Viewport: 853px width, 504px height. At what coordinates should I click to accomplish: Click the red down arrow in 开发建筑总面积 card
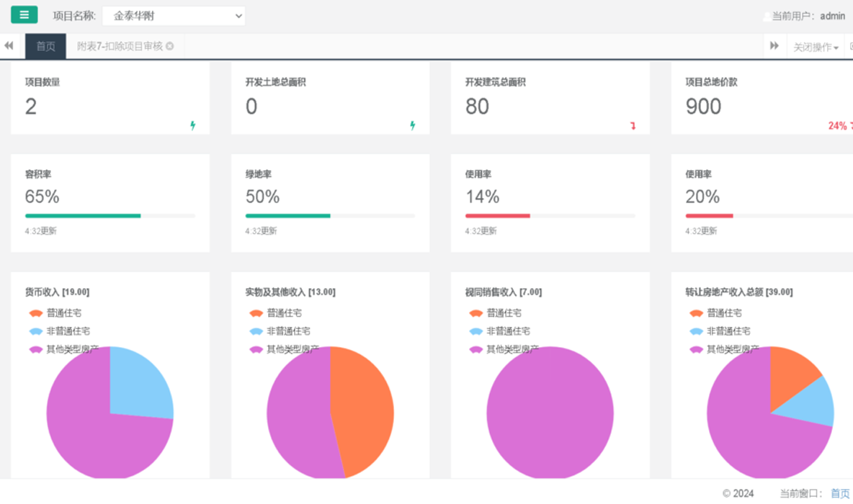(633, 126)
